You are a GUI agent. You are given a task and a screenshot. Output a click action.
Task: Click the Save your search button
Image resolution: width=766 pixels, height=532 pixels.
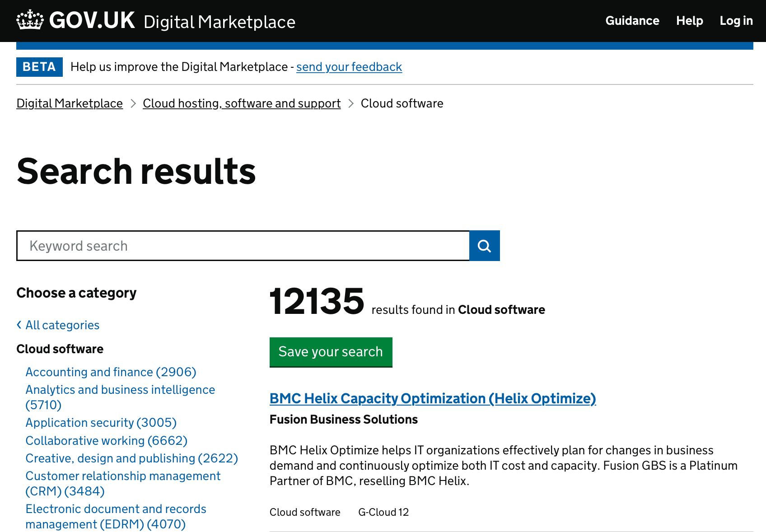pos(331,352)
